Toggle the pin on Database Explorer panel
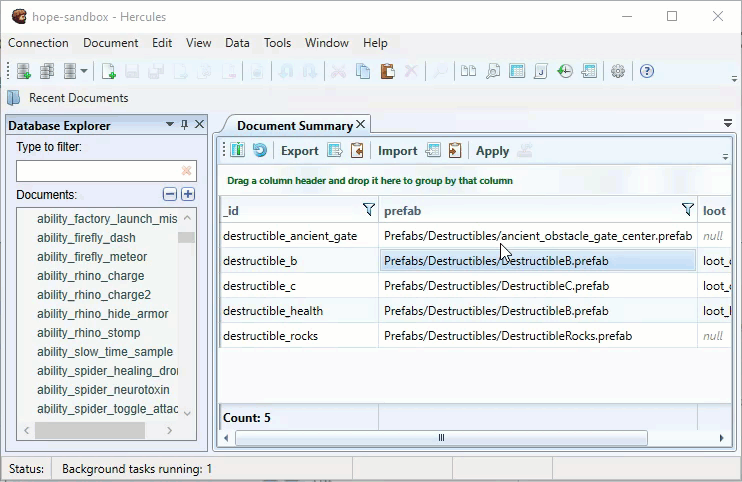The width and height of the screenshot is (742, 482). coord(185,125)
